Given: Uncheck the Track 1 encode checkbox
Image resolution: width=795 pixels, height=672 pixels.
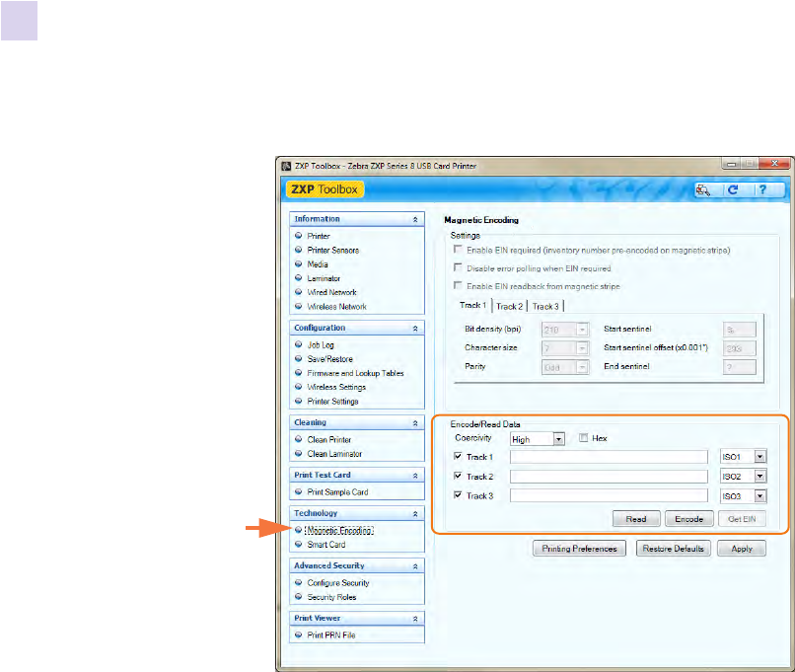Looking at the screenshot, I should (458, 456).
